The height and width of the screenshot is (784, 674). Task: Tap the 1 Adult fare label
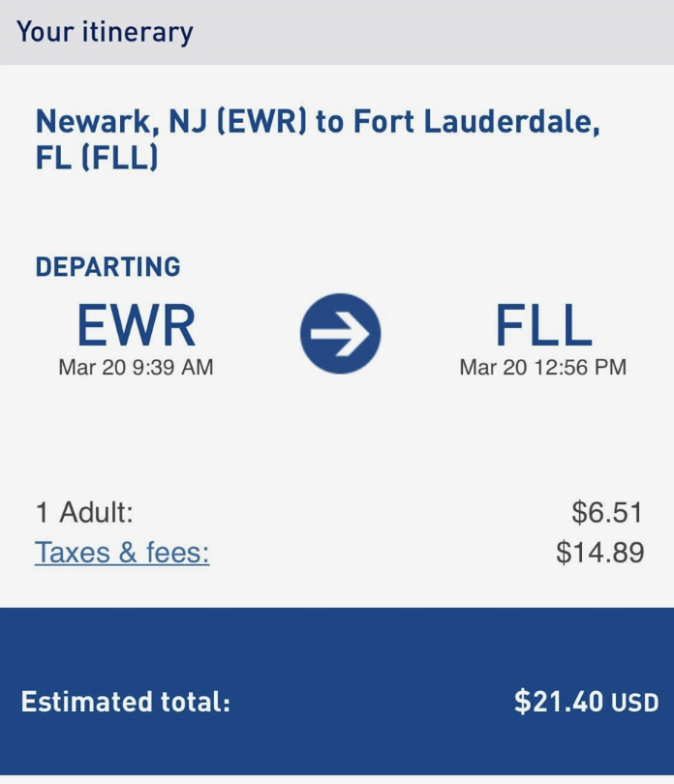click(x=84, y=512)
